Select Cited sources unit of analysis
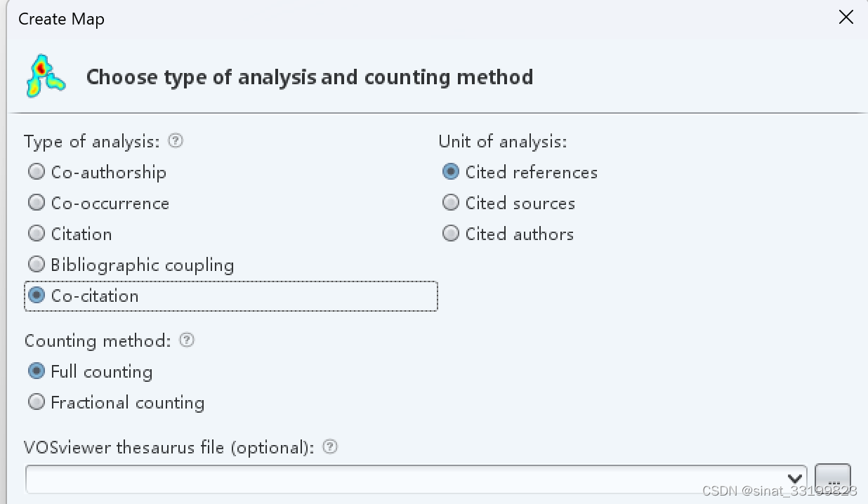This screenshot has height=504, width=868. (451, 203)
